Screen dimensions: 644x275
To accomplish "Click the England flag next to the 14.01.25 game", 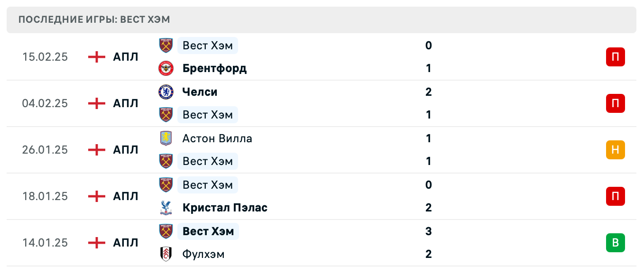I will (x=96, y=243).
